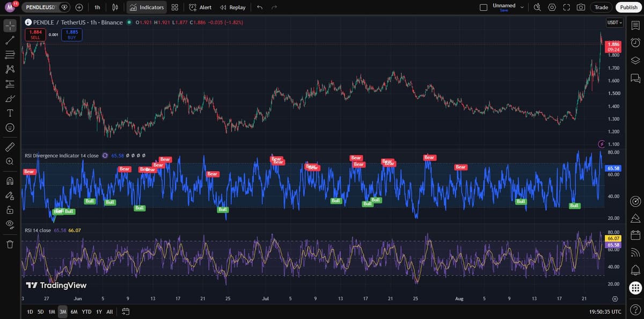The width and height of the screenshot is (644, 319).
Task: Click the SELL 1.884 button
Action: pos(35,35)
